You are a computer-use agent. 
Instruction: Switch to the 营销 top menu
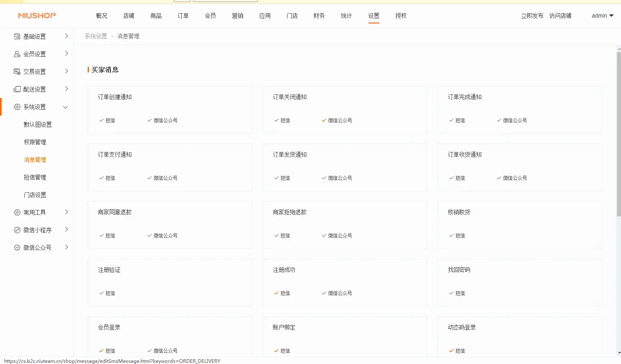click(x=237, y=16)
